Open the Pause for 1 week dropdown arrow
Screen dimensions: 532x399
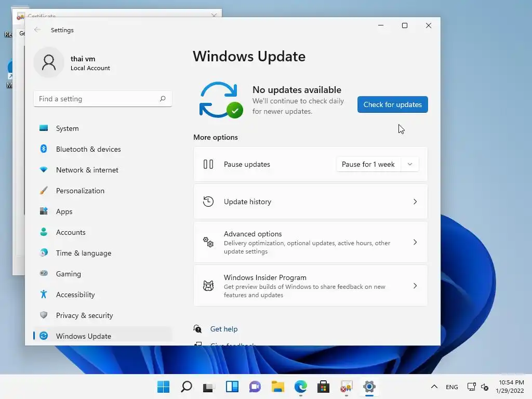(x=410, y=164)
